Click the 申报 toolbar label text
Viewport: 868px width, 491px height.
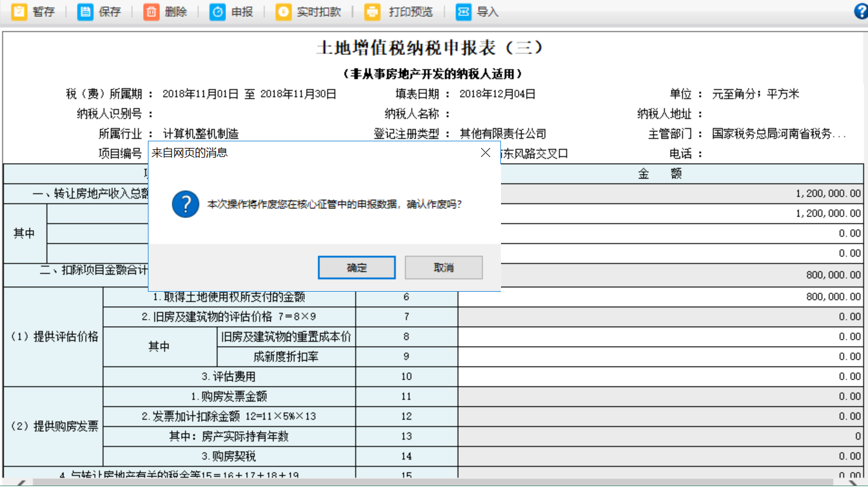(242, 11)
